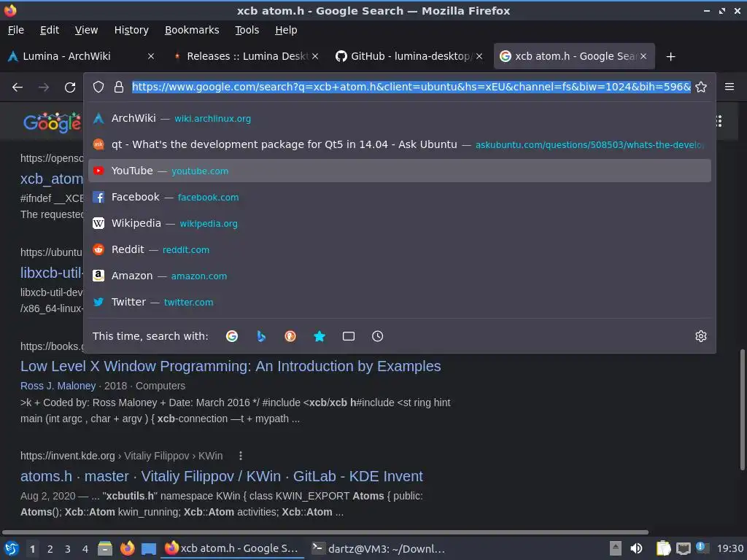
Task: Switch to workspace 2
Action: coord(50,549)
